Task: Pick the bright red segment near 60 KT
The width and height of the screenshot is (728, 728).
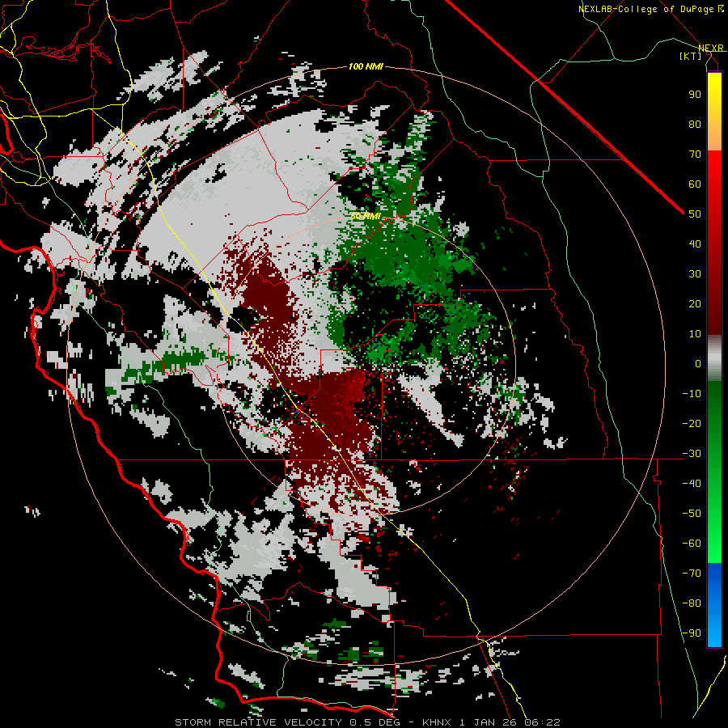Action: click(714, 184)
